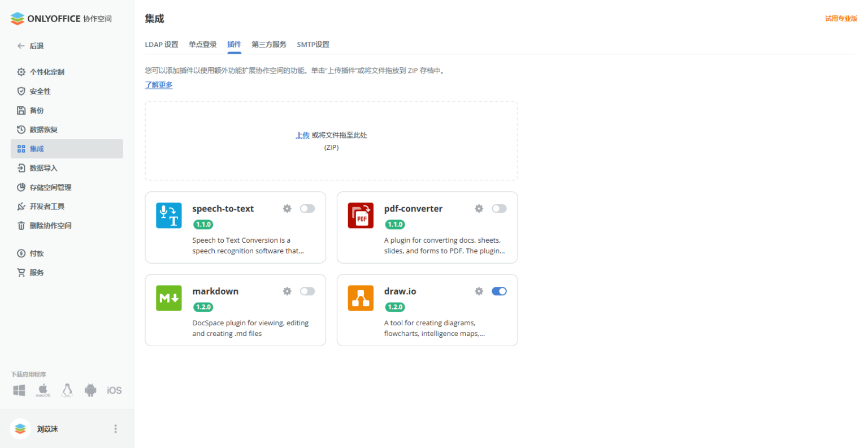
Task: Enable the pdf-converter plugin switch
Action: coord(499,209)
